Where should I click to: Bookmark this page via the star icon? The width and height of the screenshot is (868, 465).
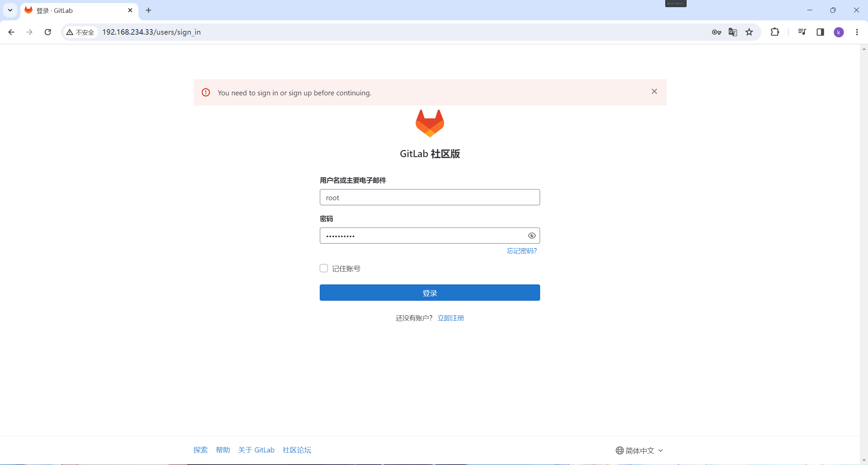749,32
